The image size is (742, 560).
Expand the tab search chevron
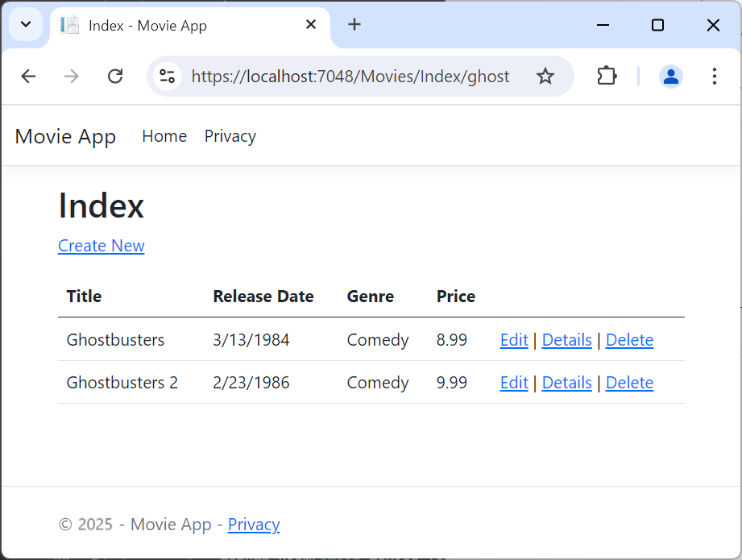[25, 24]
